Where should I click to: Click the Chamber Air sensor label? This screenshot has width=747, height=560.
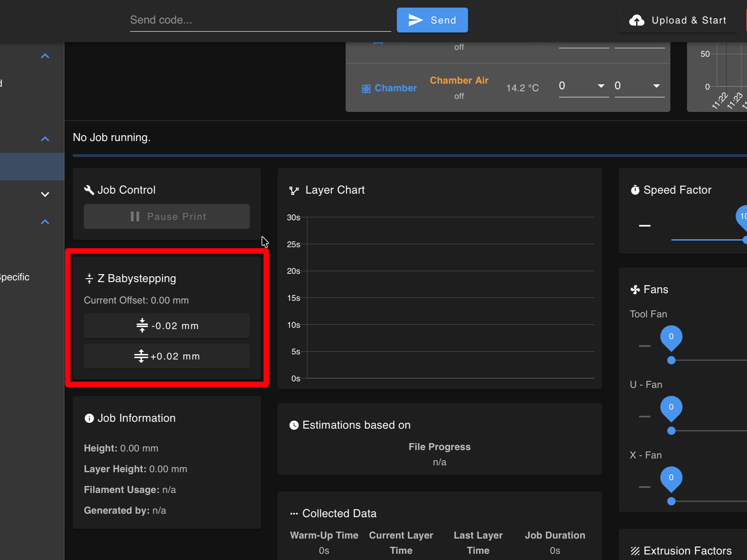pyautogui.click(x=459, y=81)
